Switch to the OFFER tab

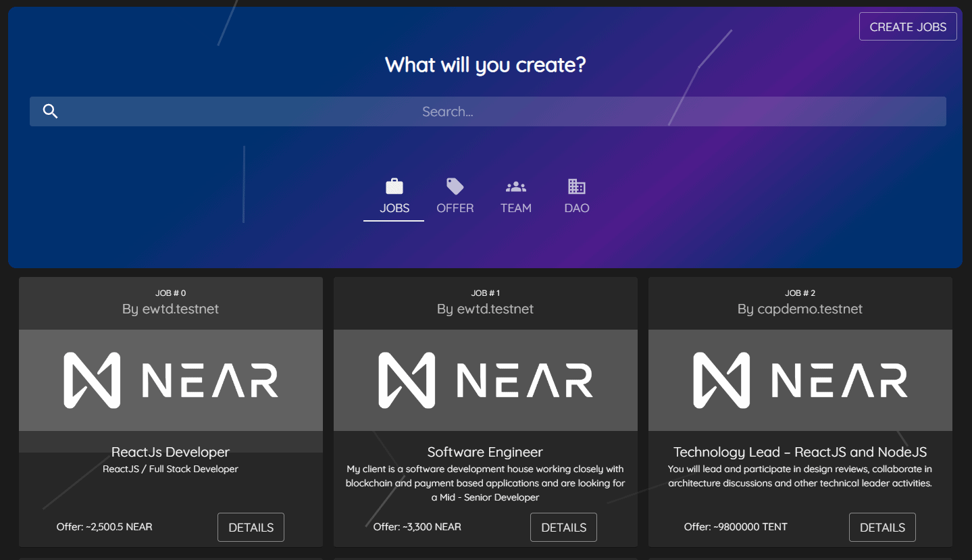click(x=455, y=197)
